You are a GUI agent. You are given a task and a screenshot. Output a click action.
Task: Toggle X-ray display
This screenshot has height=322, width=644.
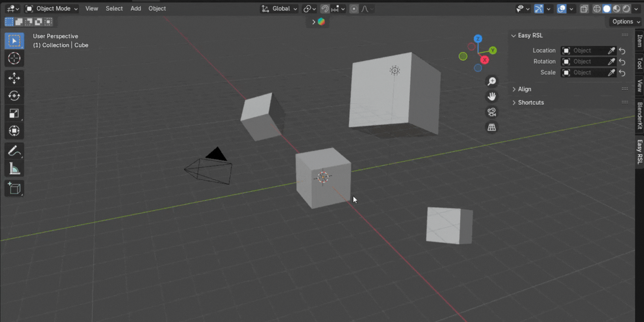[584, 9]
